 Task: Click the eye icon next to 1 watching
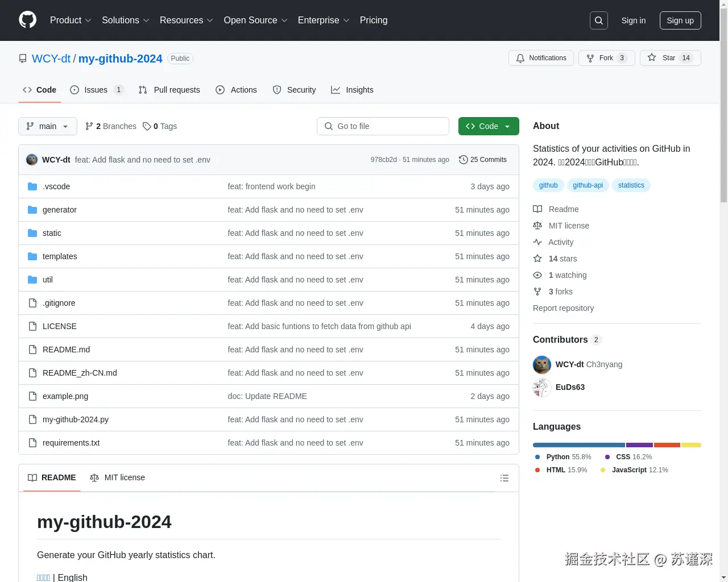click(x=537, y=275)
